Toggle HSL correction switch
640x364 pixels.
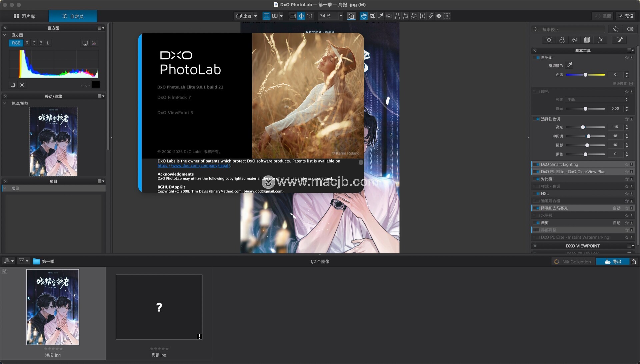point(536,193)
